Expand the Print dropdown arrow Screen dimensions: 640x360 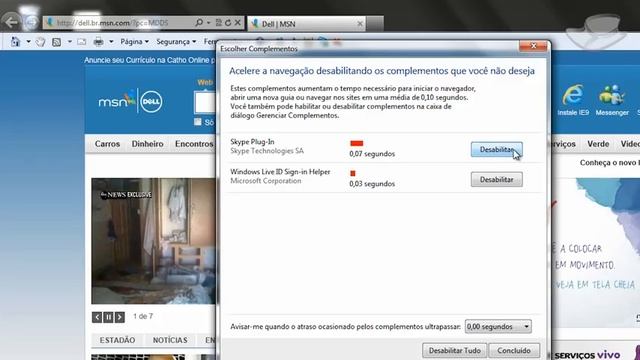(111, 42)
